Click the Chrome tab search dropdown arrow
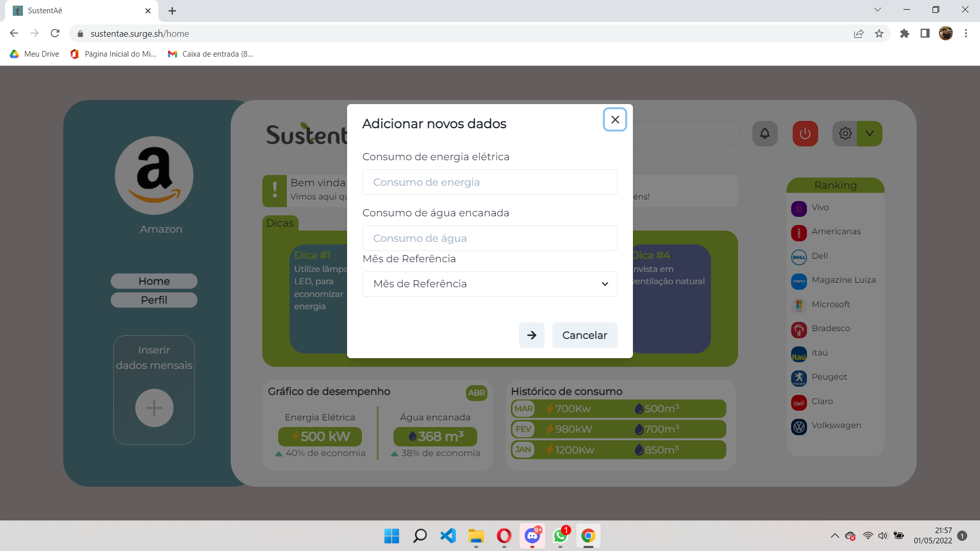980x551 pixels. coord(877,10)
